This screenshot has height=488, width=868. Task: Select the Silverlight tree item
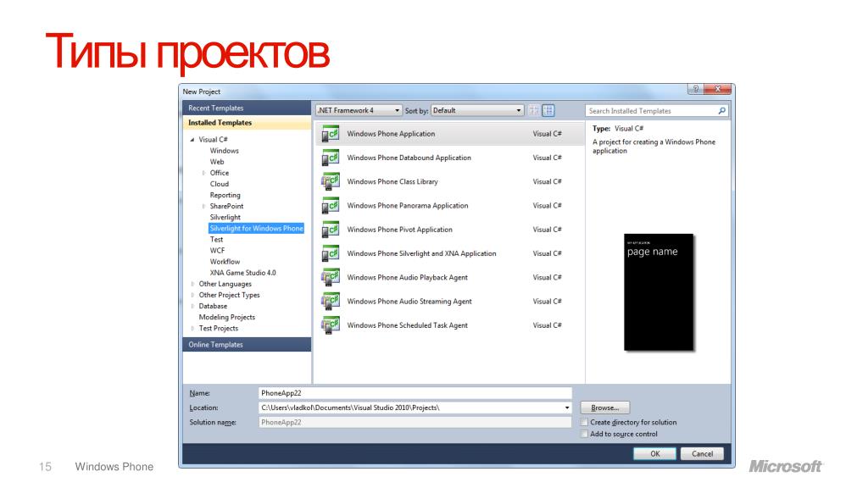[225, 217]
